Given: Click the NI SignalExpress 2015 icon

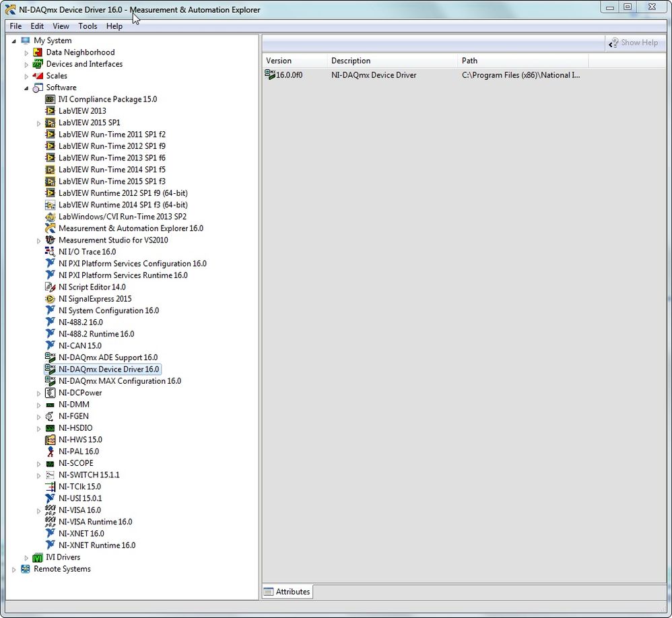Looking at the screenshot, I should pos(50,299).
